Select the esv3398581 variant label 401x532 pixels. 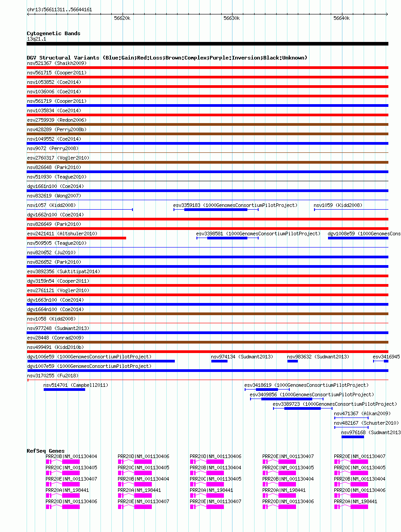[258, 234]
